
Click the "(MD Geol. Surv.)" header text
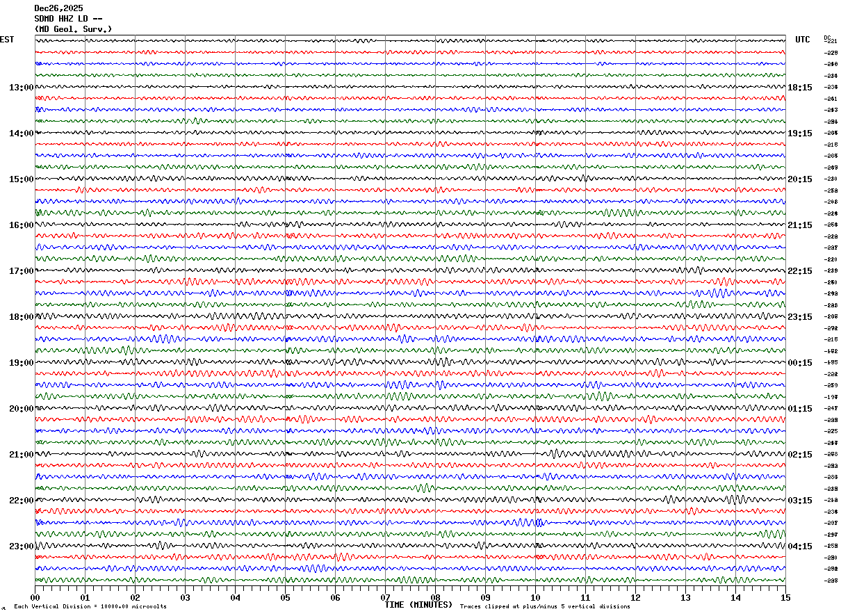tap(73, 29)
